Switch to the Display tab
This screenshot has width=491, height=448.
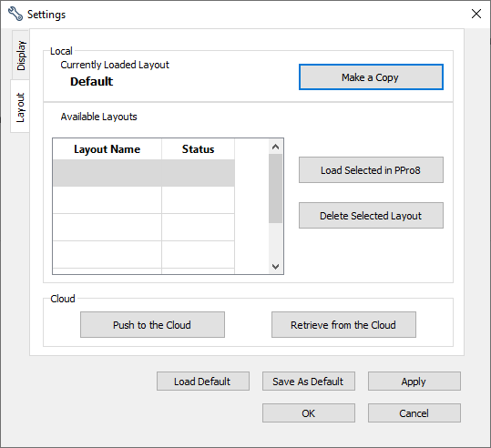[x=21, y=56]
